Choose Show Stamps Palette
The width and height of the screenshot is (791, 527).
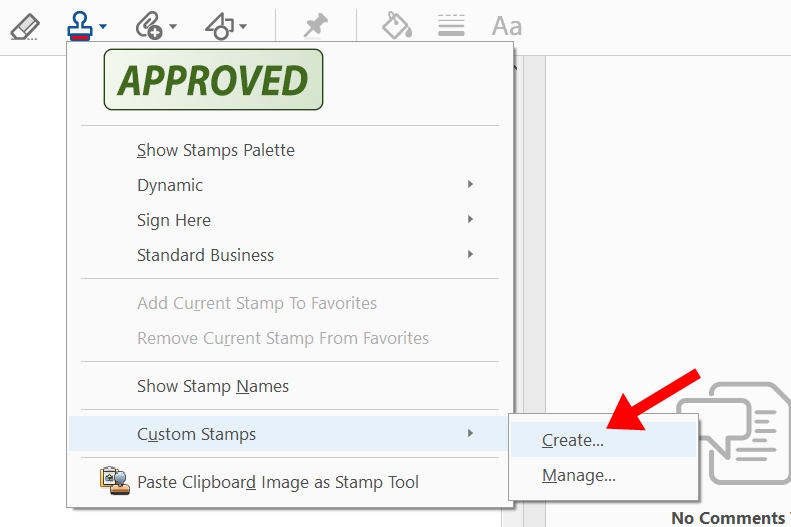216,150
